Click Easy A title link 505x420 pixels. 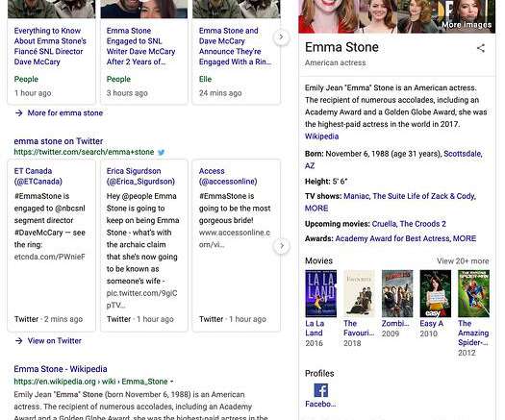[431, 324]
